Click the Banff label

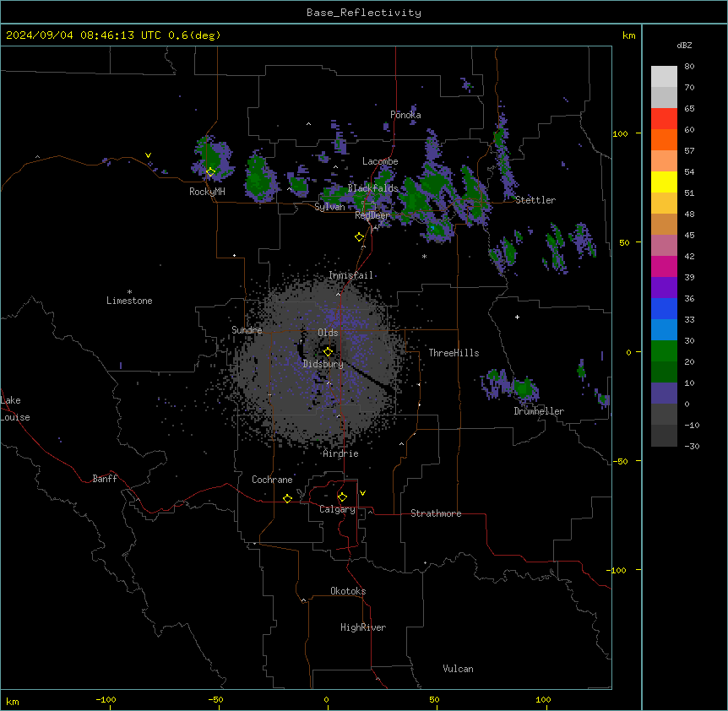coord(105,479)
